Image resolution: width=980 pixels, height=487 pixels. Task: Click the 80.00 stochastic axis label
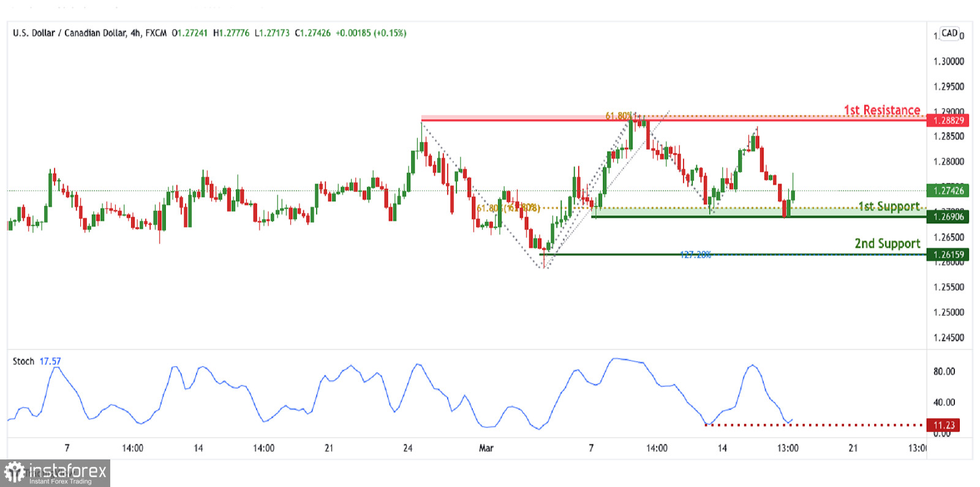944,371
